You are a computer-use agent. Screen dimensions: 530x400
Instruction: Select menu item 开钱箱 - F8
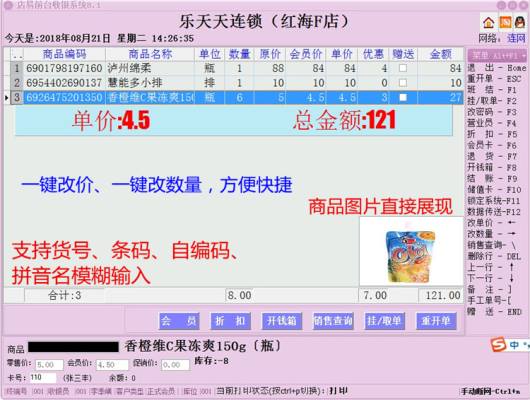pos(492,167)
